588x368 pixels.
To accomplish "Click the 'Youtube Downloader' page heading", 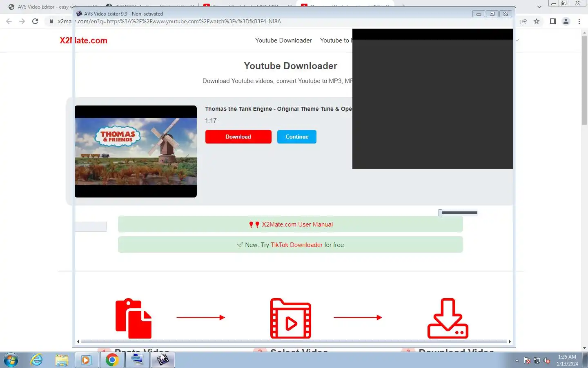I will point(290,66).
